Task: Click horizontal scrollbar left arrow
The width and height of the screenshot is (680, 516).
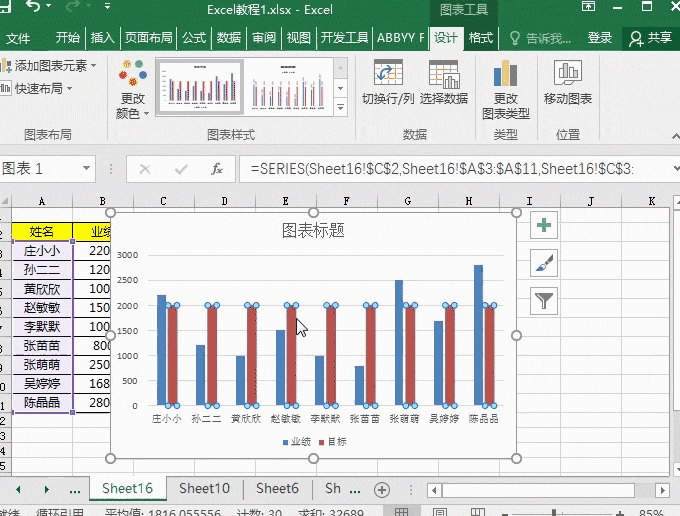Action: click(434, 490)
